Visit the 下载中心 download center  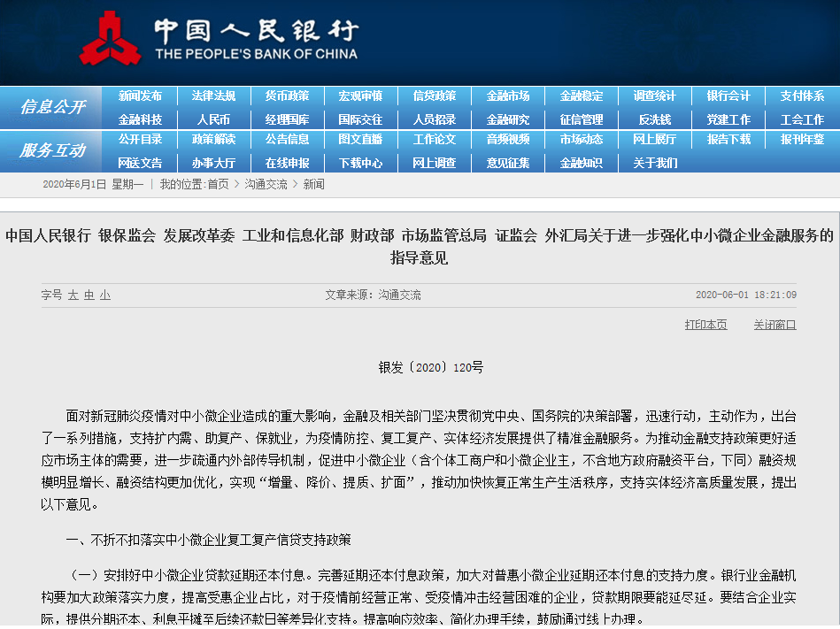(360, 165)
